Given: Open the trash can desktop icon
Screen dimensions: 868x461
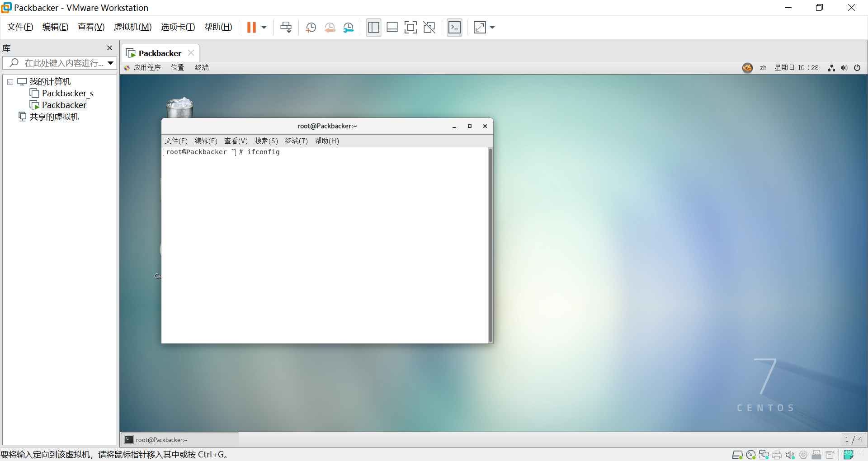Looking at the screenshot, I should point(180,107).
